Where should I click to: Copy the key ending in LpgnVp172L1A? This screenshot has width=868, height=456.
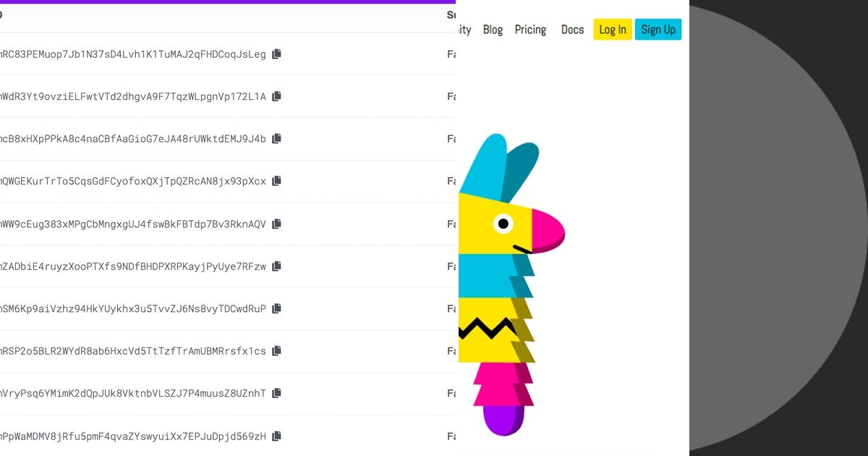coord(276,96)
